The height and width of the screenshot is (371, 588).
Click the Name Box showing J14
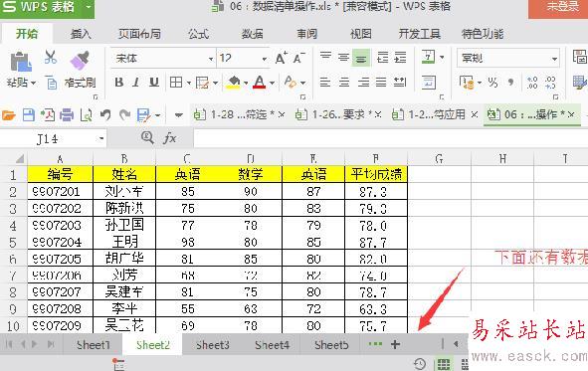pos(54,139)
